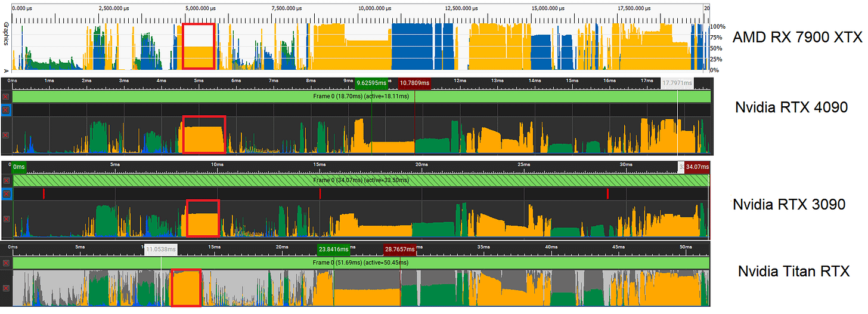The width and height of the screenshot is (868, 314).
Task: Click the 25ms tick on RTX 3090 ruler
Action: [523, 164]
